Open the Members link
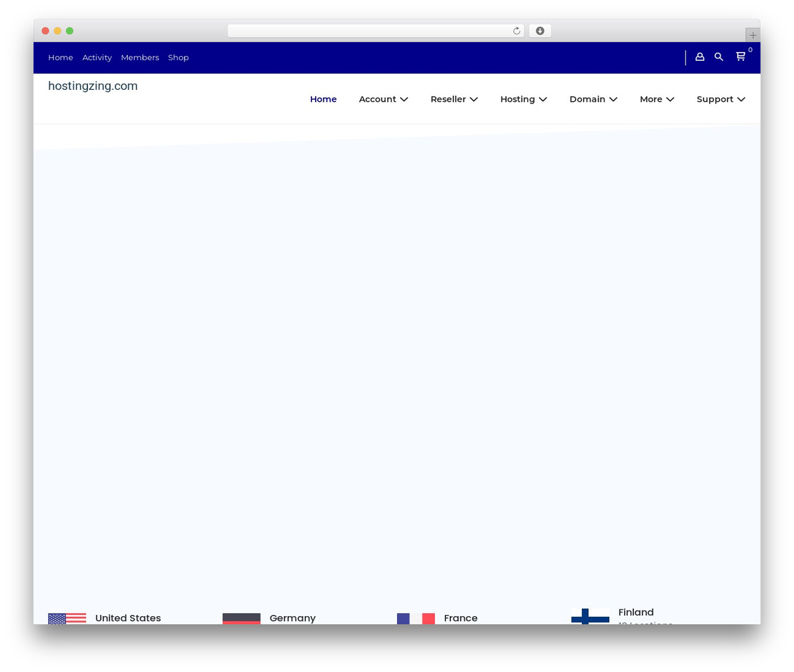 point(140,58)
